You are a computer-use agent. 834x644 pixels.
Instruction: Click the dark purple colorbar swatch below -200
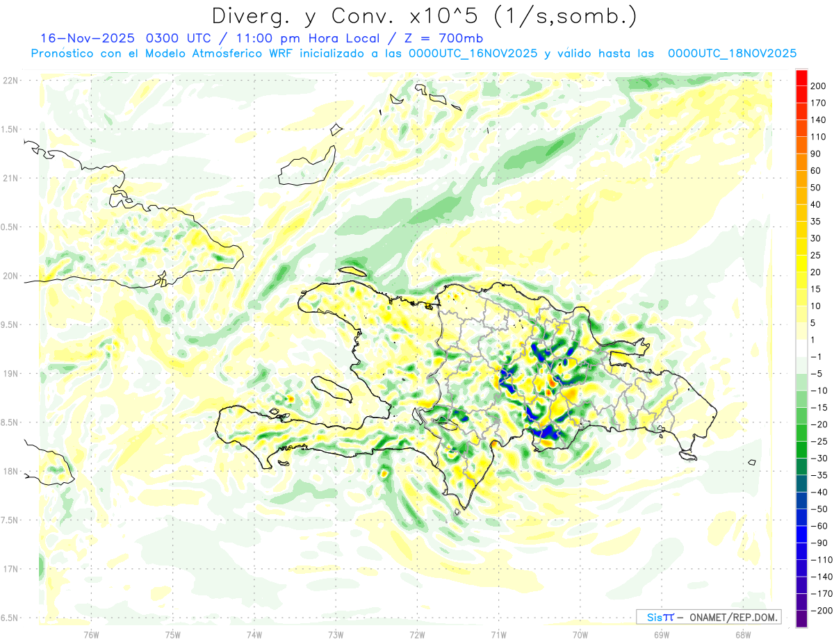click(802, 619)
